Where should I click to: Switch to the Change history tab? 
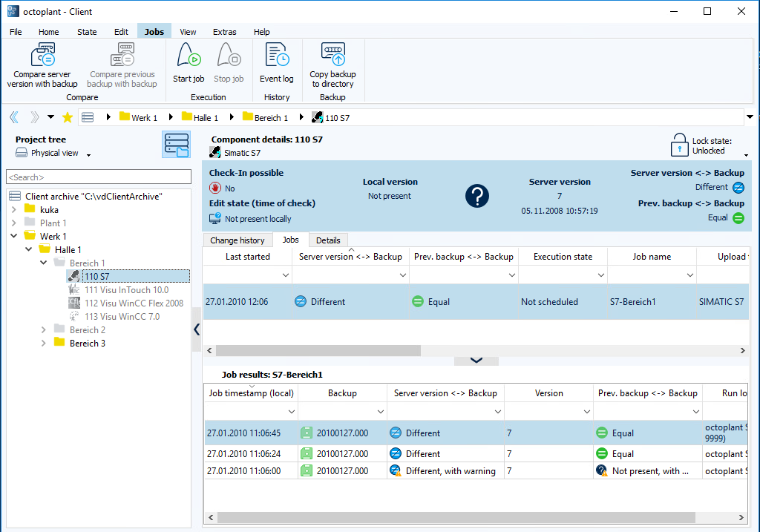point(237,240)
